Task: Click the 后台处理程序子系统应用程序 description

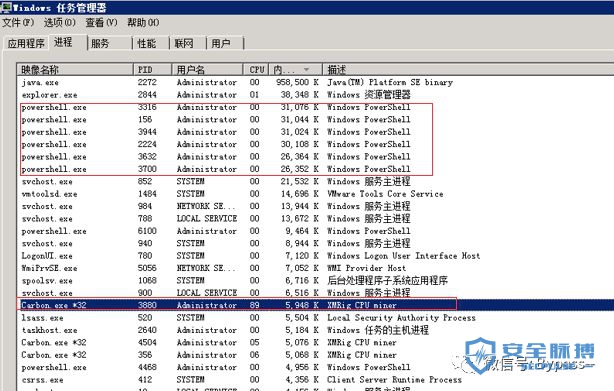Action: click(x=387, y=281)
